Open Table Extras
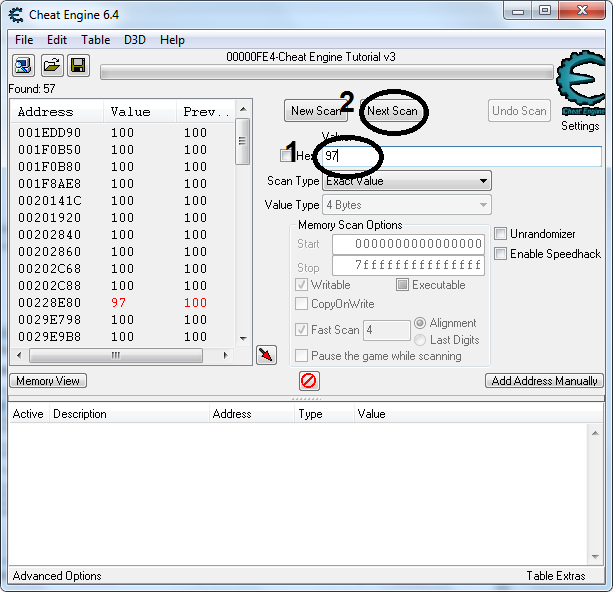The width and height of the screenshot is (613, 592). tap(556, 576)
